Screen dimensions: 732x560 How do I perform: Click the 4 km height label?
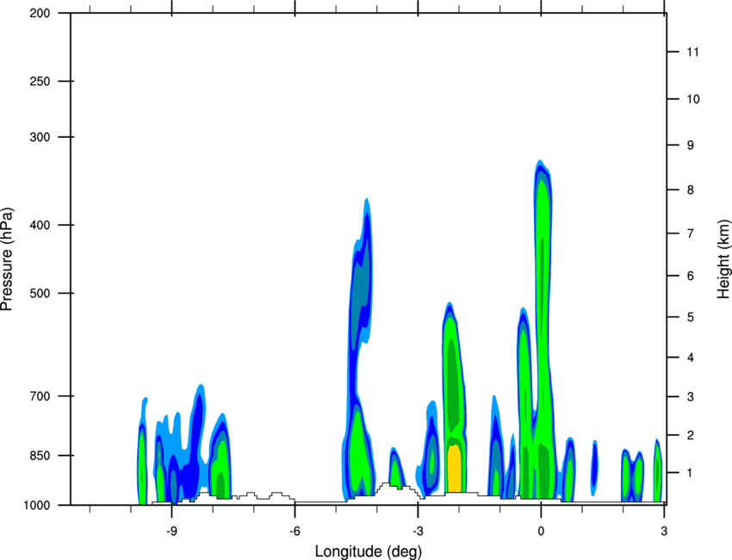(690, 358)
